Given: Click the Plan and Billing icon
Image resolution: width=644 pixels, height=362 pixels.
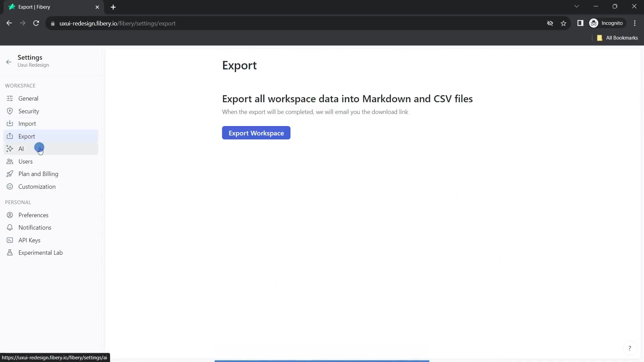Looking at the screenshot, I should [10, 174].
